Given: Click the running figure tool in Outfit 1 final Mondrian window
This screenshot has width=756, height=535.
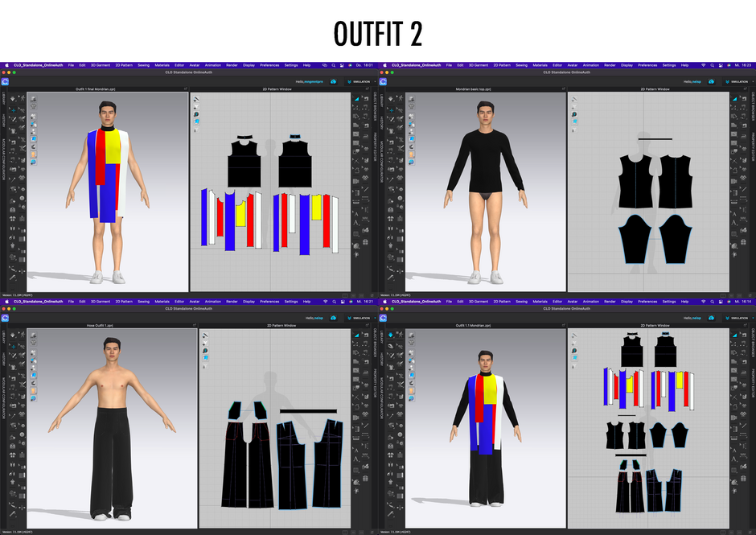Looking at the screenshot, I should click(23, 98).
